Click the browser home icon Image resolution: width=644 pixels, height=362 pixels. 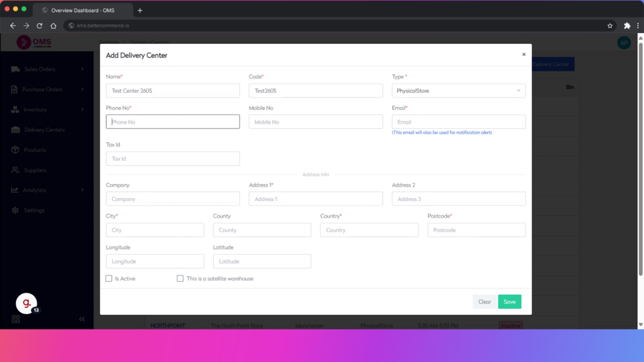53,26
